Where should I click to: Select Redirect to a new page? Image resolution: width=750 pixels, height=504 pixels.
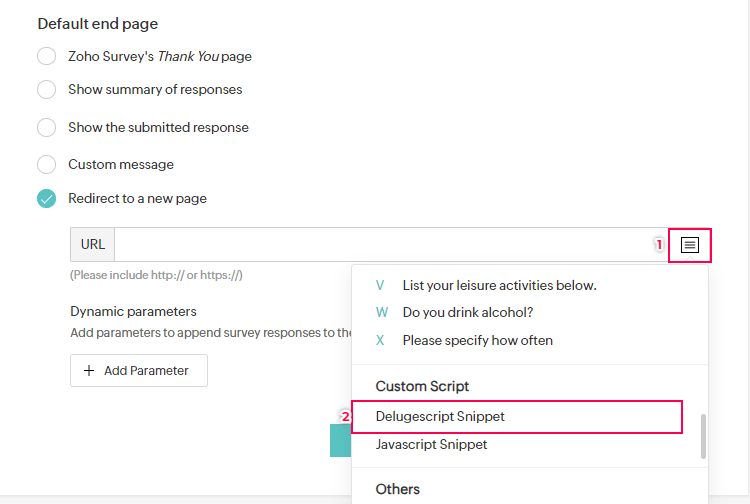pos(47,198)
